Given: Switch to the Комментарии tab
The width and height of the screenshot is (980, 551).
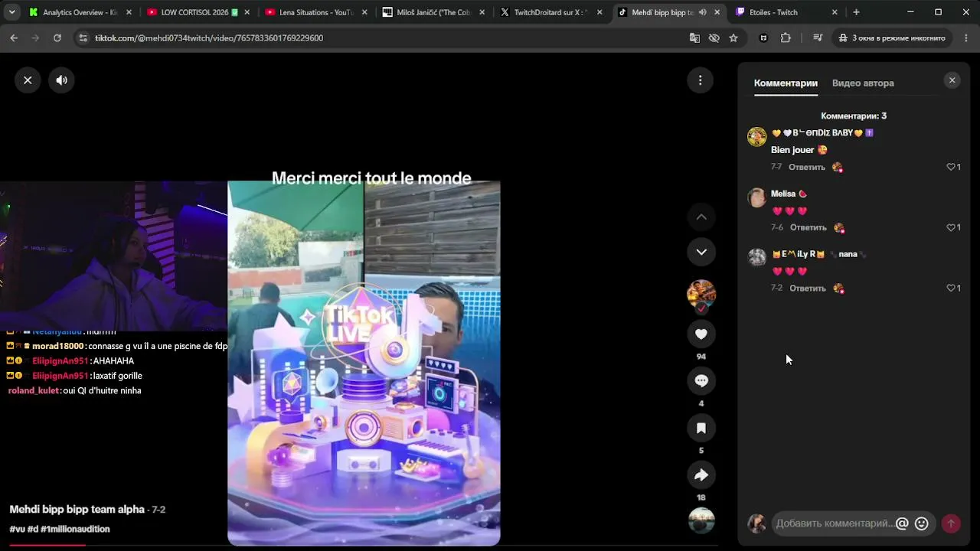Looking at the screenshot, I should pyautogui.click(x=786, y=83).
